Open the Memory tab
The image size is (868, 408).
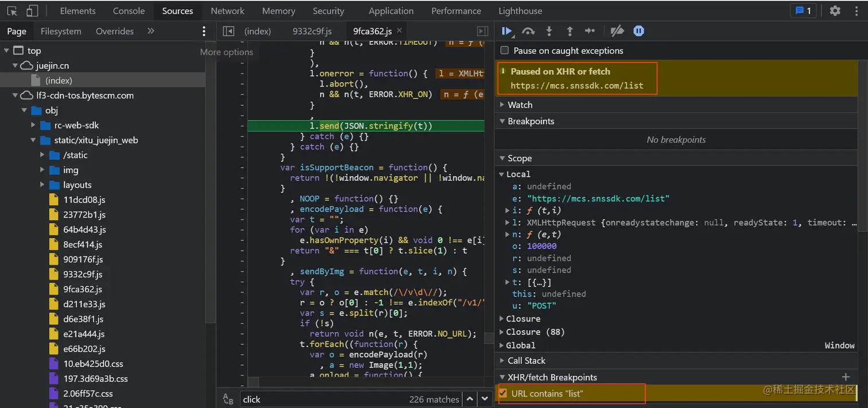tap(278, 11)
